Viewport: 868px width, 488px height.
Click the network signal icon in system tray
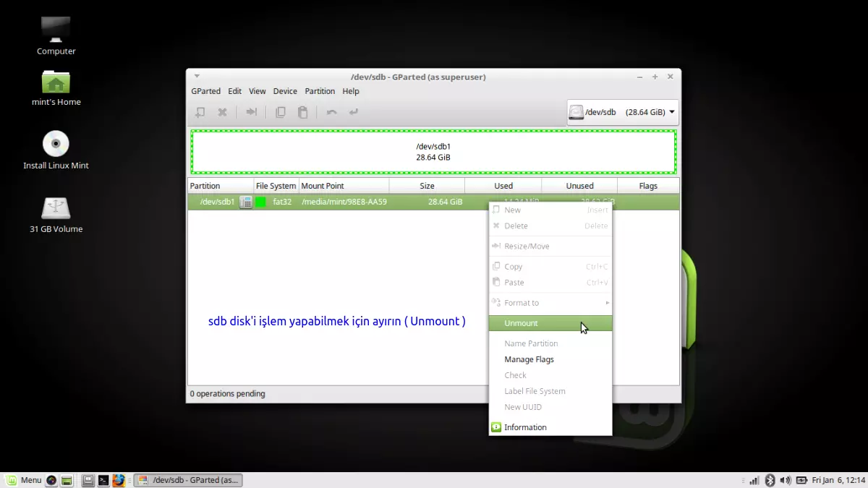(754, 479)
